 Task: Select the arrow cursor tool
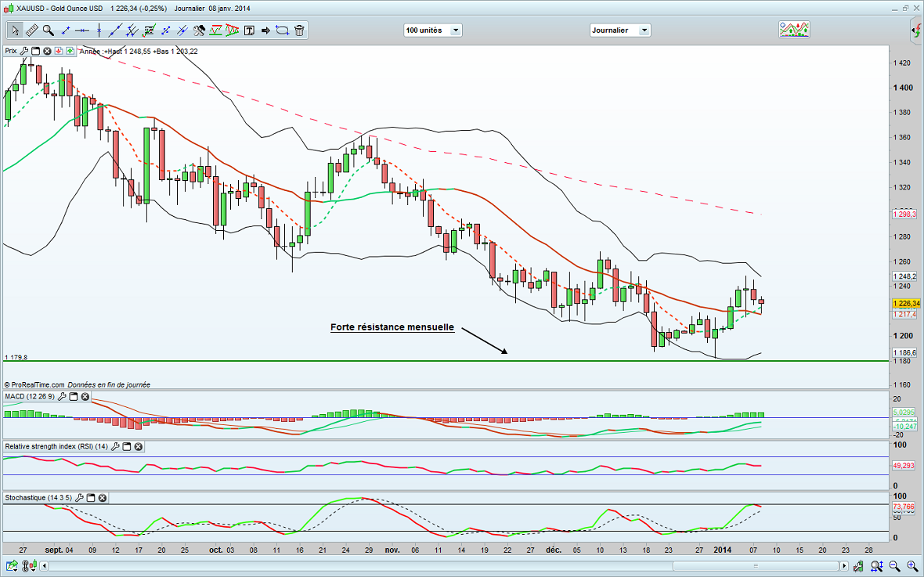pos(15,31)
